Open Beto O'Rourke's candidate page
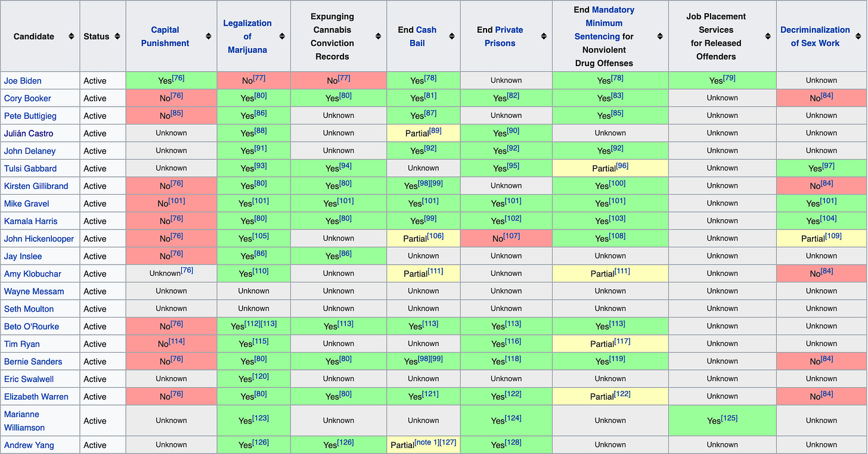The image size is (868, 454). click(32, 326)
